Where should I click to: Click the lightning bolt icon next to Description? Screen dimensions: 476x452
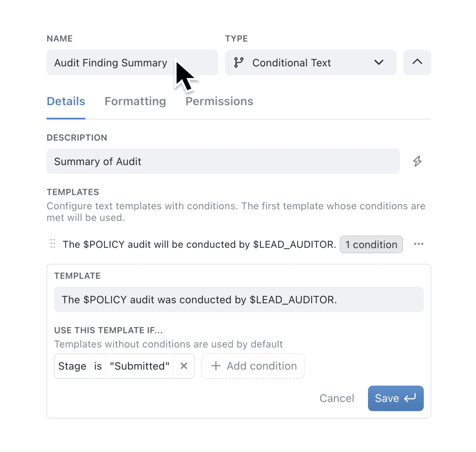(x=417, y=161)
